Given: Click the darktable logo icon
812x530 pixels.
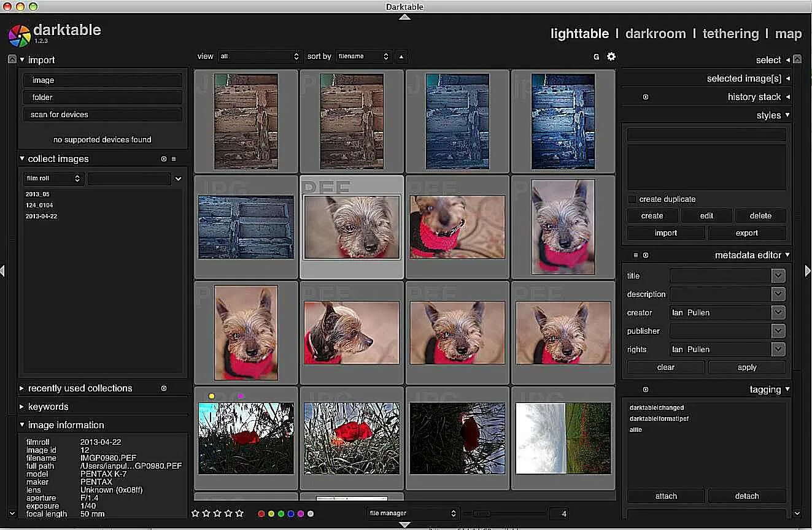Looking at the screenshot, I should pyautogui.click(x=19, y=36).
